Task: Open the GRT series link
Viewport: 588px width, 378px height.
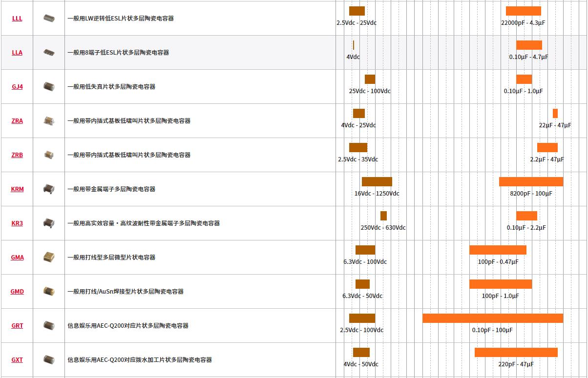Action: tap(17, 326)
